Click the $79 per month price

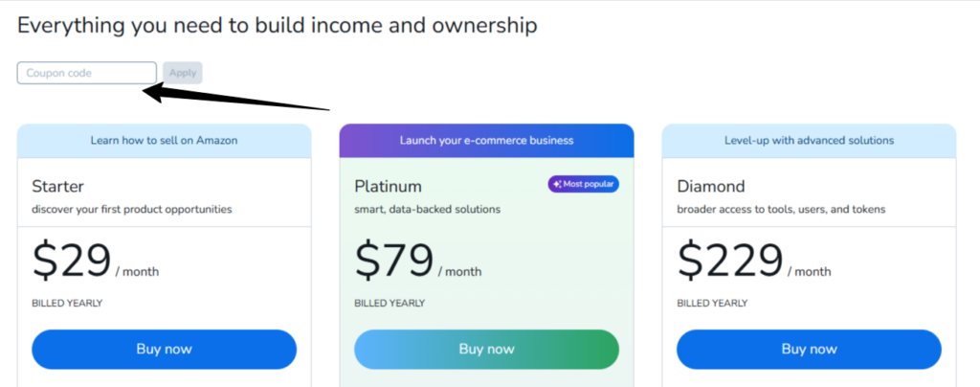point(417,261)
